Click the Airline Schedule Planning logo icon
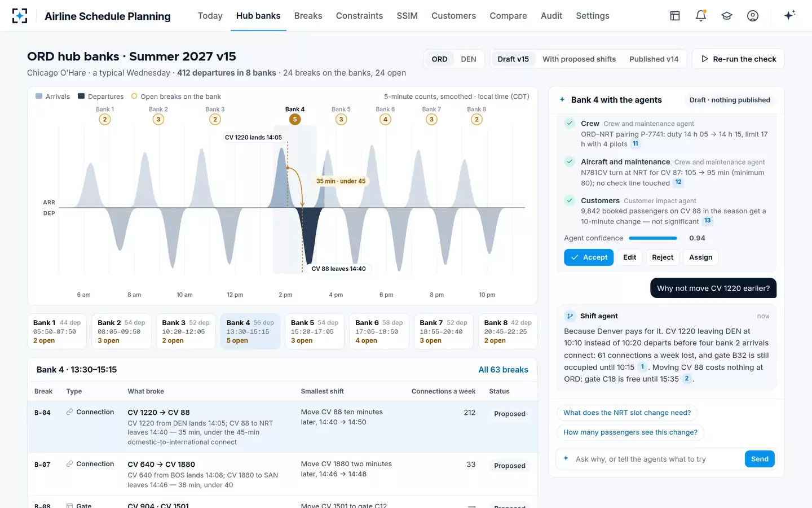 coord(20,16)
